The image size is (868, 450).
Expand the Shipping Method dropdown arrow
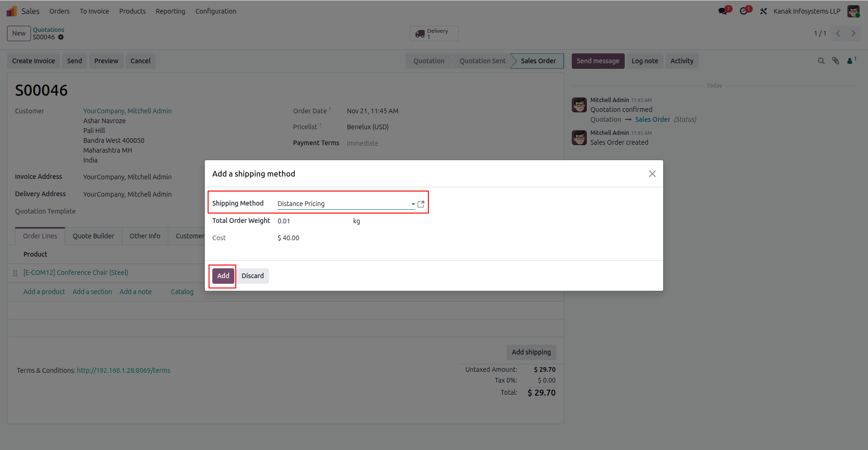[x=413, y=204]
